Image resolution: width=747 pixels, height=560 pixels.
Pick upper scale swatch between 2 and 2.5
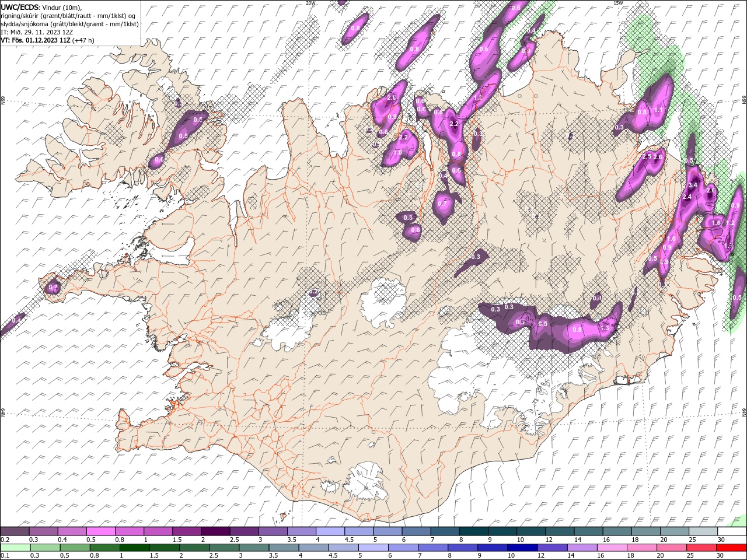click(215, 531)
